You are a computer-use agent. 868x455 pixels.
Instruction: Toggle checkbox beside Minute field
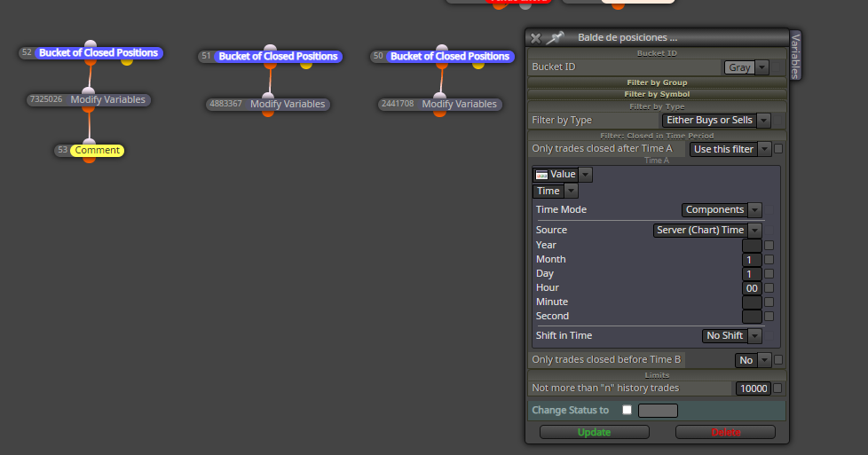[x=769, y=302]
